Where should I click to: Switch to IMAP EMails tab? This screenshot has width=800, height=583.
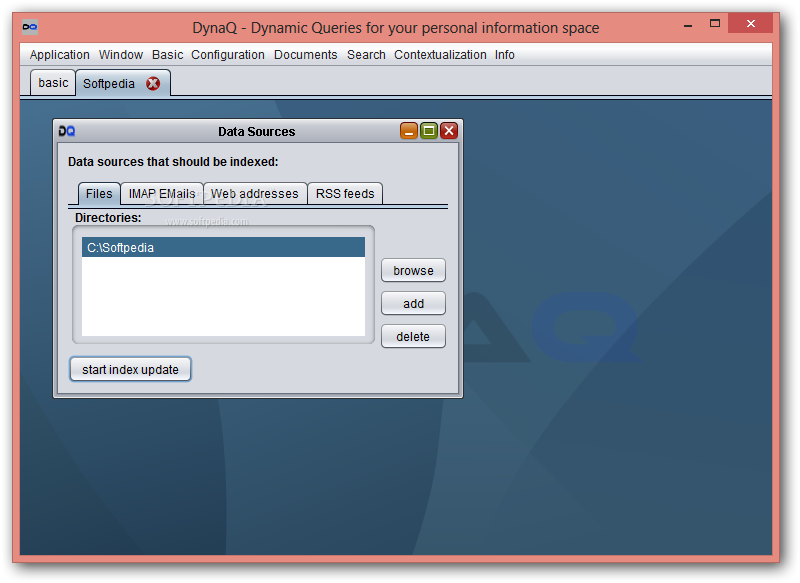click(x=162, y=194)
